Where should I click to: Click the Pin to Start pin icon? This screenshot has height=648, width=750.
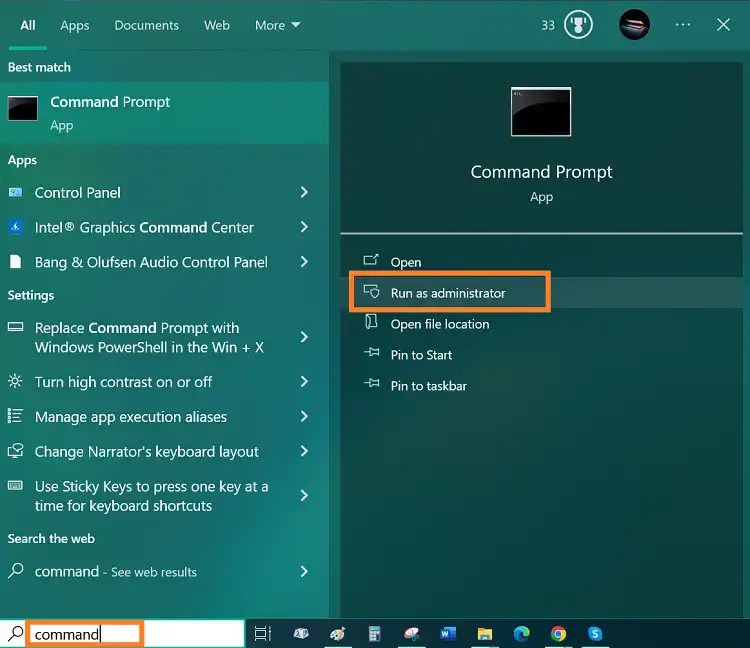pyautogui.click(x=372, y=353)
